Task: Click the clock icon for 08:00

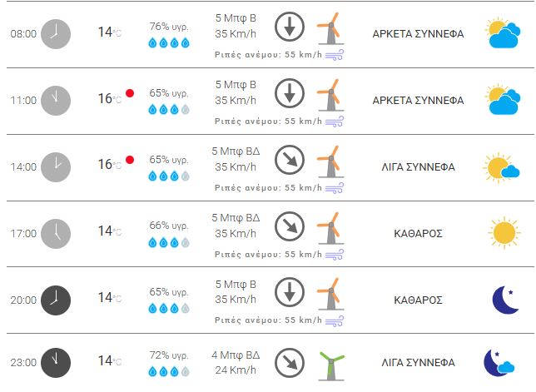Action: coord(56,33)
